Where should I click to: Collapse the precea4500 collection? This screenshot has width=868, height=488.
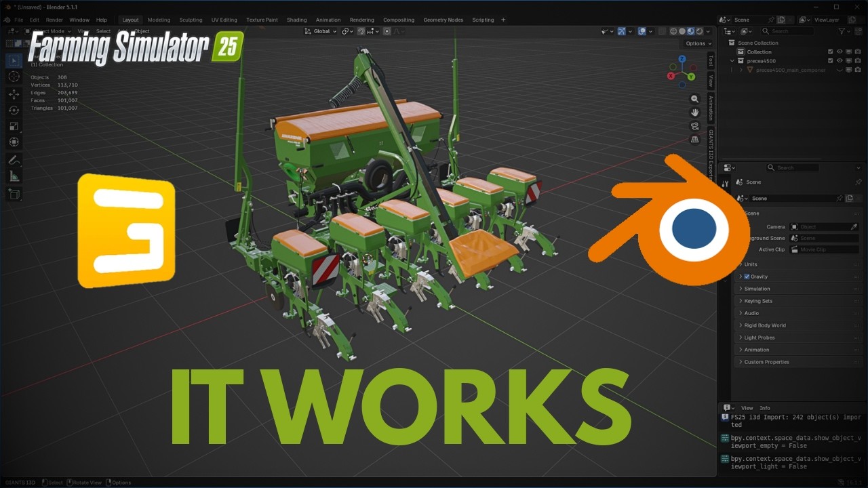tap(732, 60)
